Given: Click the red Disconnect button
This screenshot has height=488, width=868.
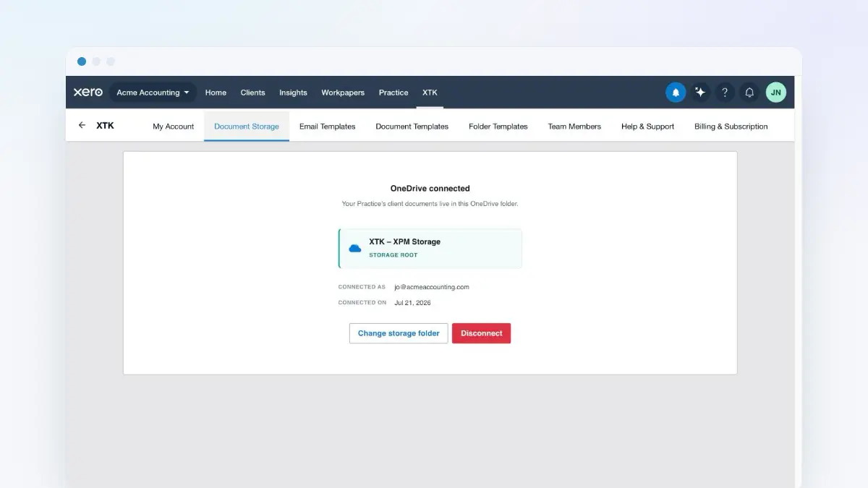Looking at the screenshot, I should click(x=482, y=333).
